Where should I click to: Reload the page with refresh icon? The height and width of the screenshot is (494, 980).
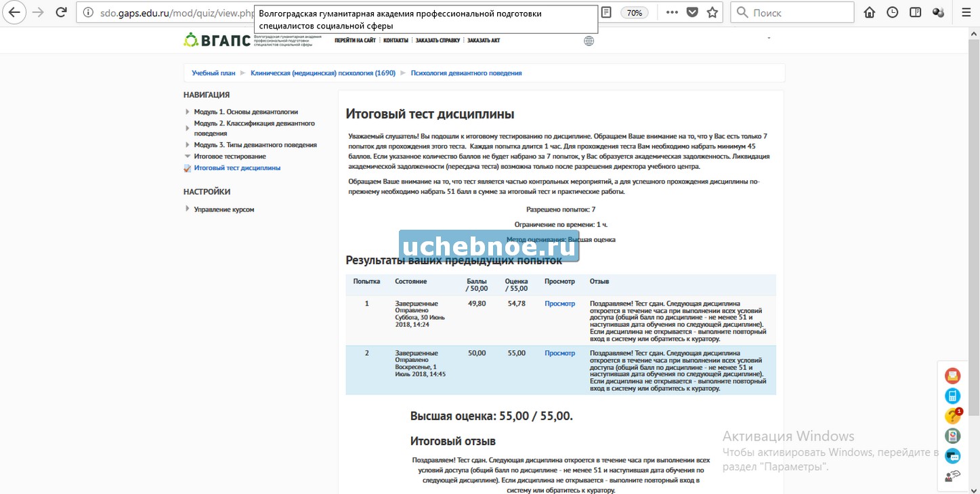pyautogui.click(x=61, y=12)
